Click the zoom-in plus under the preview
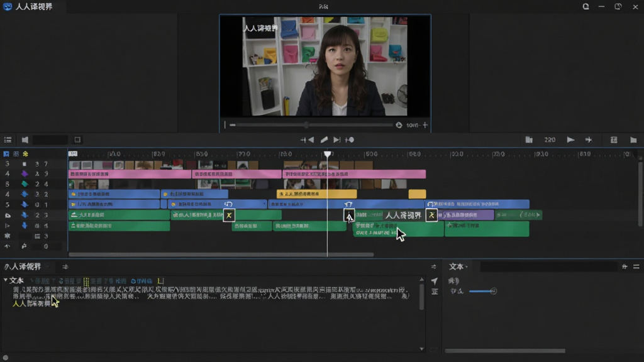 click(x=425, y=125)
